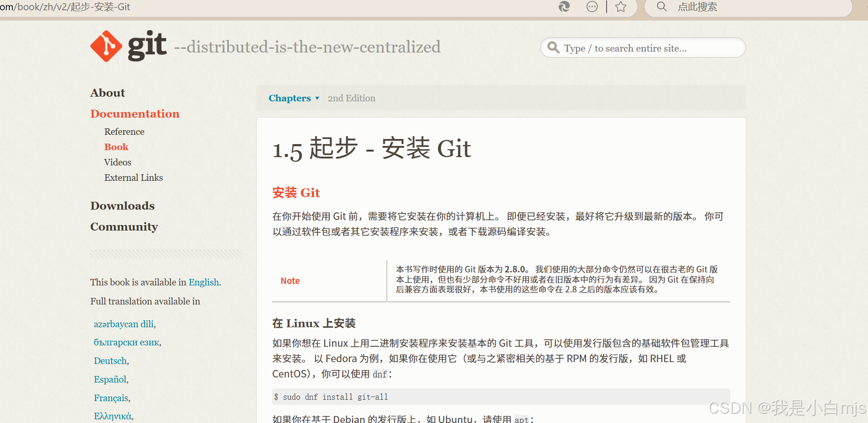
Task: Click the "在 Linux 上安装" heading
Action: (x=314, y=324)
